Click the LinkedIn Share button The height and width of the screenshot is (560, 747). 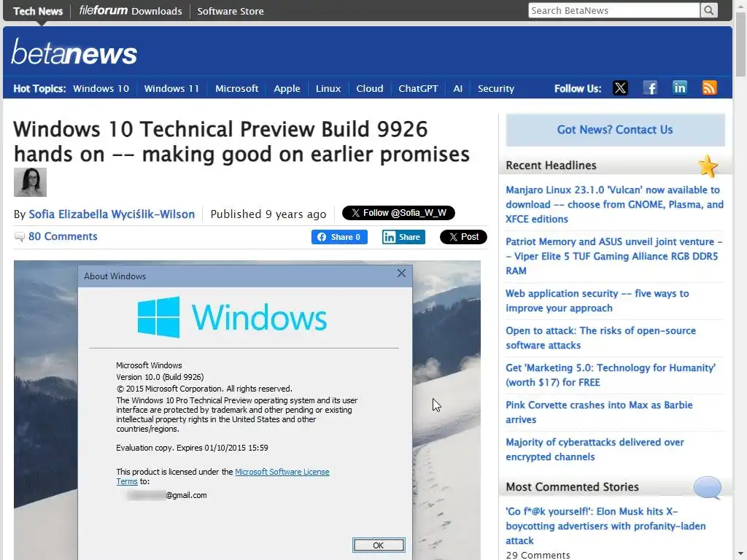click(x=403, y=237)
